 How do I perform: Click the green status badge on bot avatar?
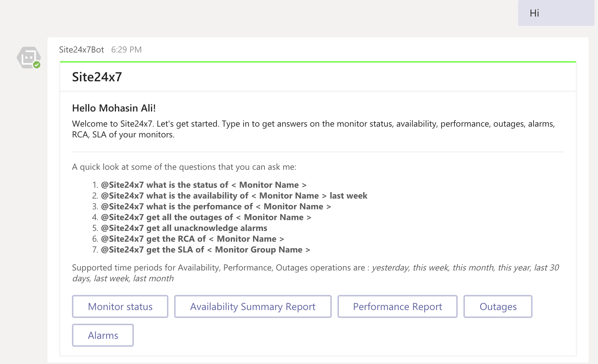37,65
